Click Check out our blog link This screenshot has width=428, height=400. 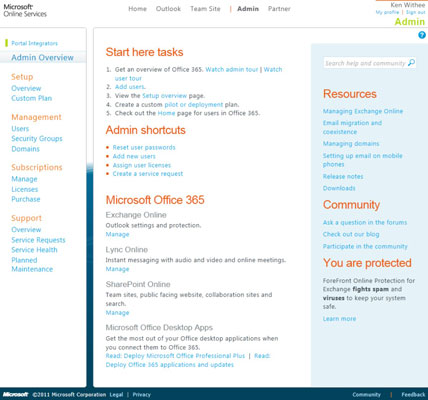pyautogui.click(x=351, y=234)
